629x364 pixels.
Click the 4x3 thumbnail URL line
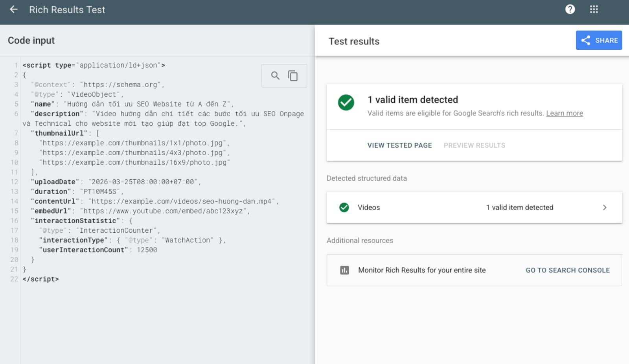coord(134,153)
